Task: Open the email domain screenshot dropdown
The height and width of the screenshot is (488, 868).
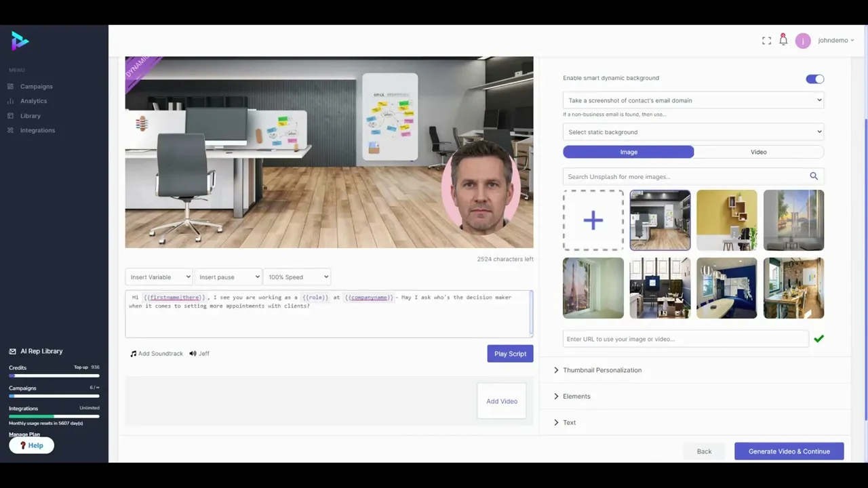Action: pos(693,100)
